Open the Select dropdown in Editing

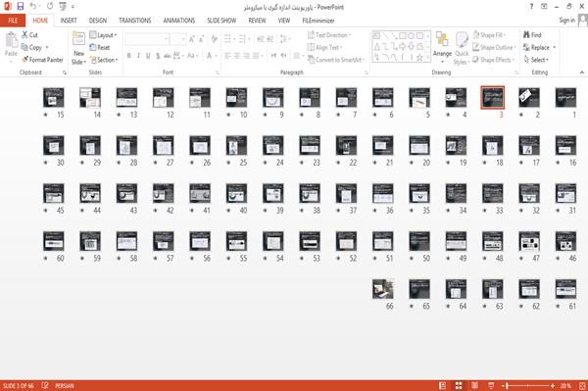pyautogui.click(x=536, y=60)
